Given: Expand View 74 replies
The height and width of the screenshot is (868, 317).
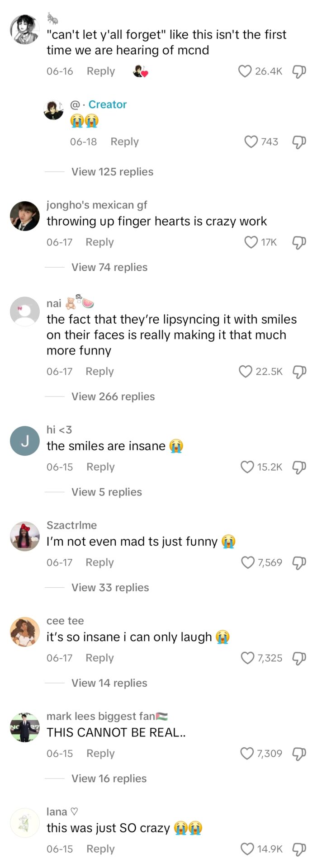Looking at the screenshot, I should click(x=109, y=267).
